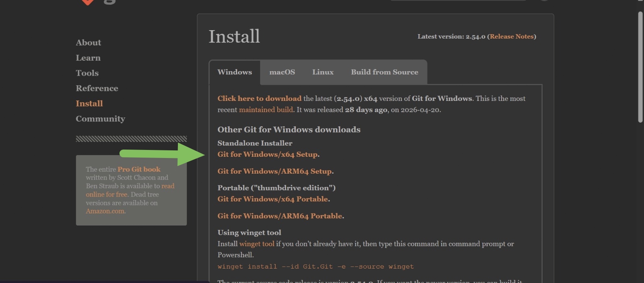Switch to the macOS tab
Screen dimensions: 644x283
(282, 72)
